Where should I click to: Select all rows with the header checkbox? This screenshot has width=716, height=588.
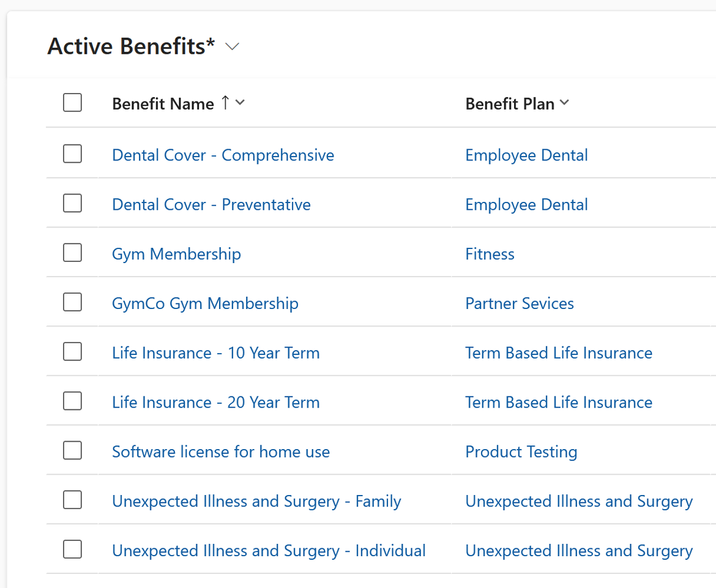72,102
